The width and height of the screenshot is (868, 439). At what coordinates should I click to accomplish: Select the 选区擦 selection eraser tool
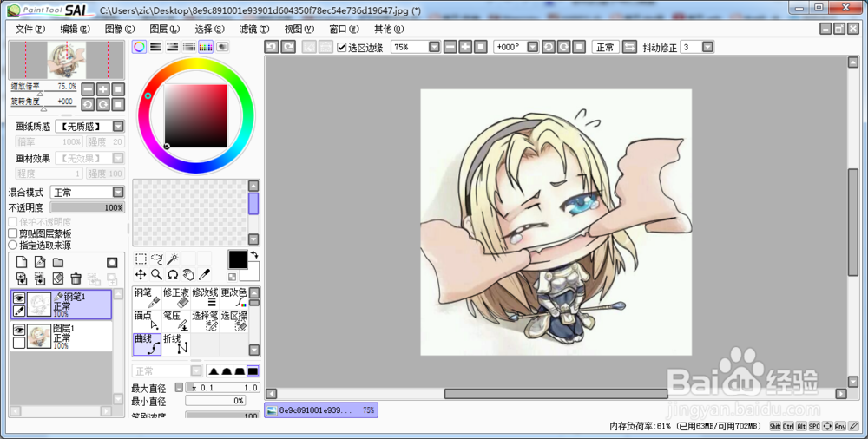[233, 321]
